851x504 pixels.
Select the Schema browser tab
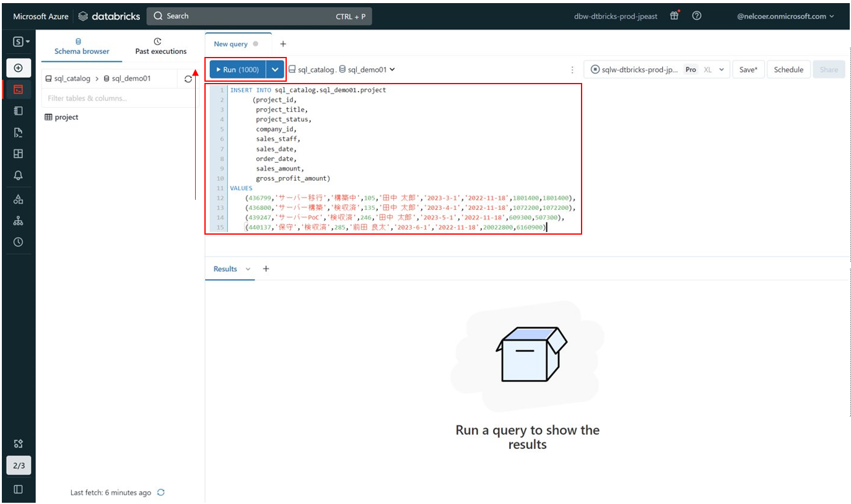click(82, 46)
